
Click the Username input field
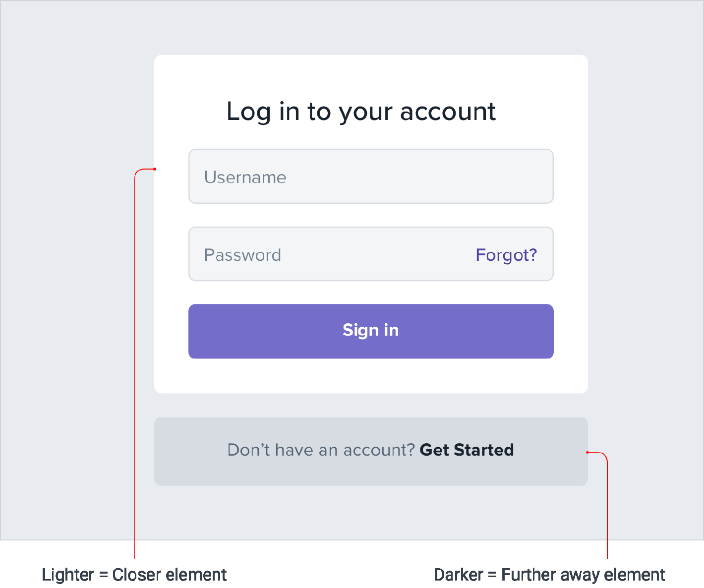click(x=371, y=176)
